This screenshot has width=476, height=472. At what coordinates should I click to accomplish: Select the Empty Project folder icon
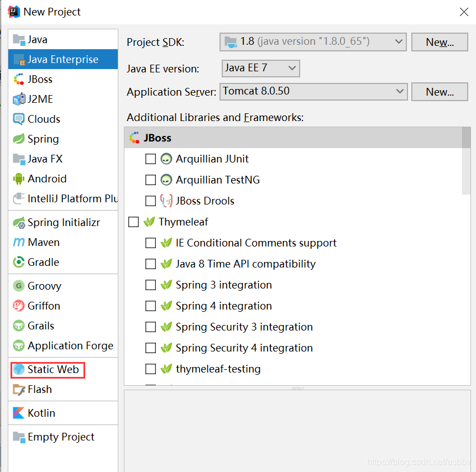pos(19,437)
